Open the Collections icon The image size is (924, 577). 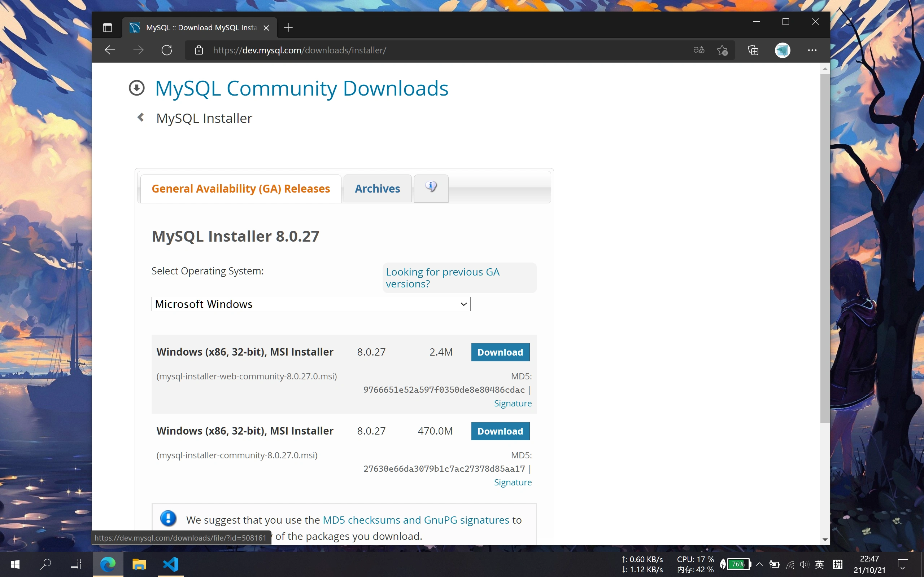[x=753, y=50]
